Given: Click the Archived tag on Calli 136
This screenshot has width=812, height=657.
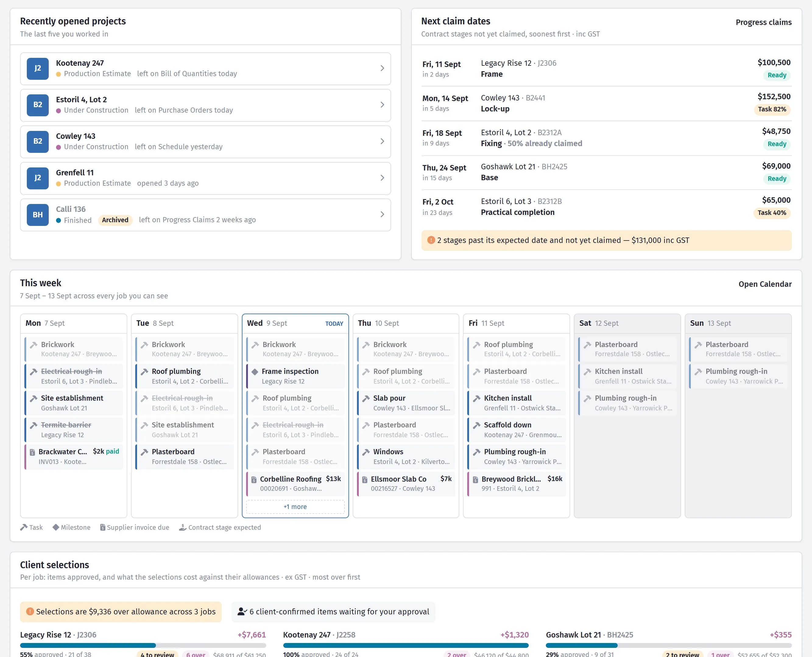Looking at the screenshot, I should tap(115, 220).
